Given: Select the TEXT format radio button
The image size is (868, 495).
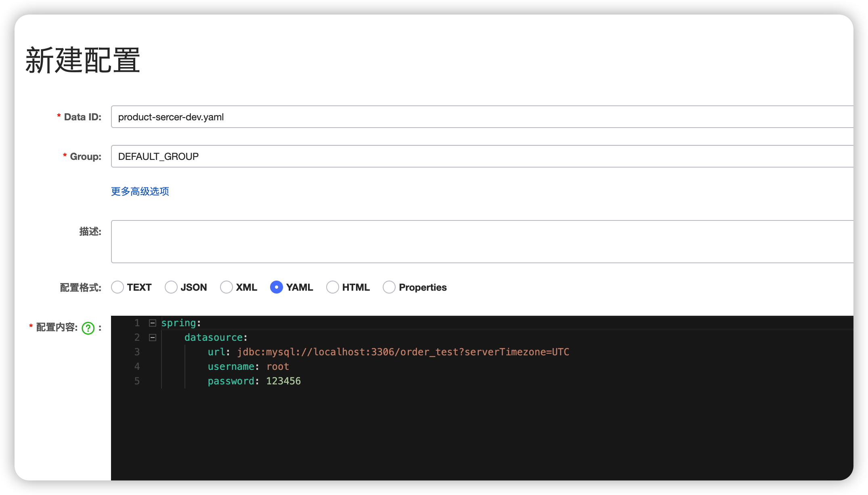Looking at the screenshot, I should pyautogui.click(x=117, y=287).
